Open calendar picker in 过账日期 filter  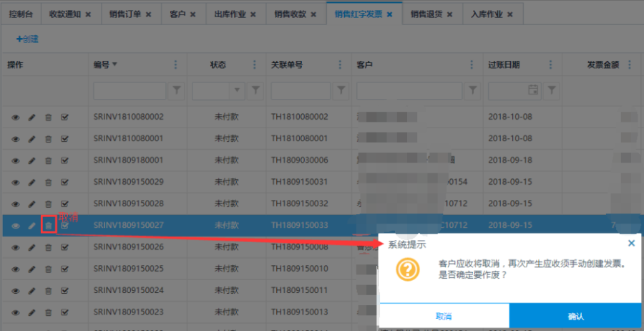[x=532, y=90]
